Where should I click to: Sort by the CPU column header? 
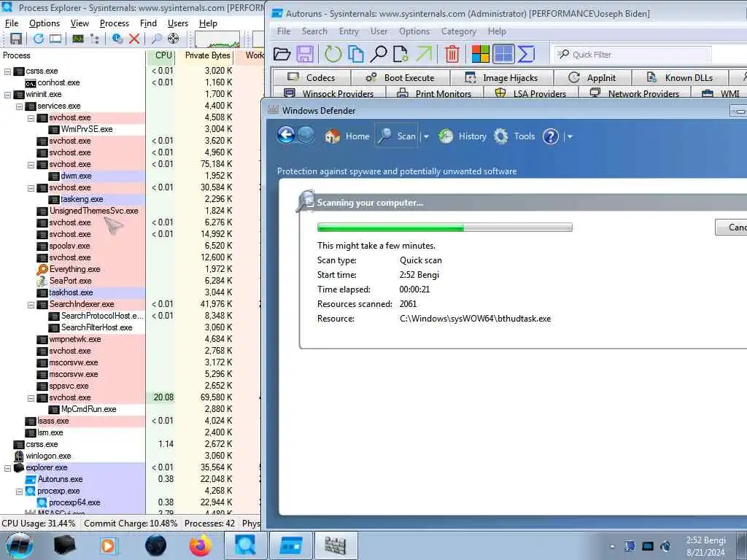pyautogui.click(x=161, y=55)
